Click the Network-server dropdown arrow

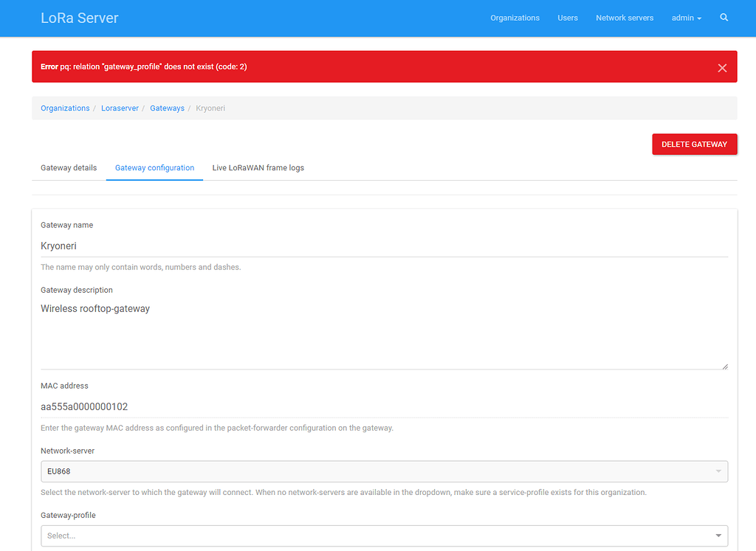(717, 471)
